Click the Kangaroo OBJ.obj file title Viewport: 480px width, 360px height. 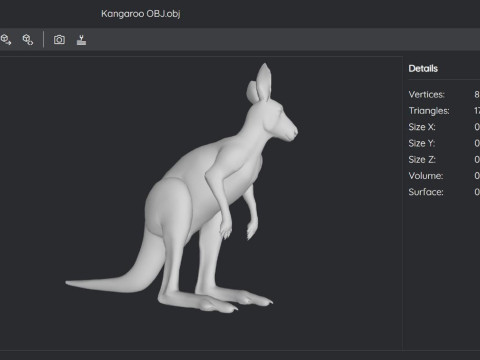pos(141,14)
